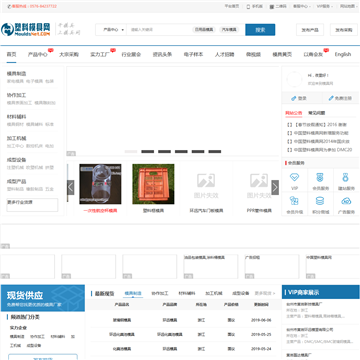
Task: Click the mobile phone icon for 手机版
Action: point(248,6)
